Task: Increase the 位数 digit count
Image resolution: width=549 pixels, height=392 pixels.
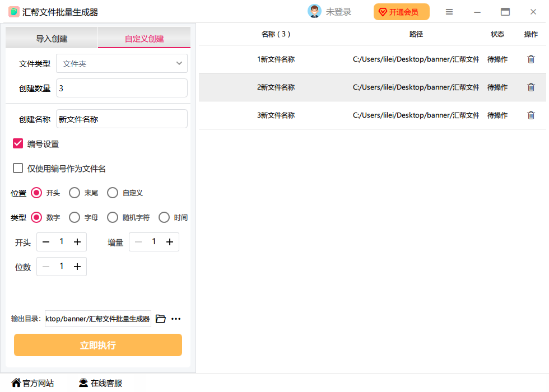Action: coord(77,267)
